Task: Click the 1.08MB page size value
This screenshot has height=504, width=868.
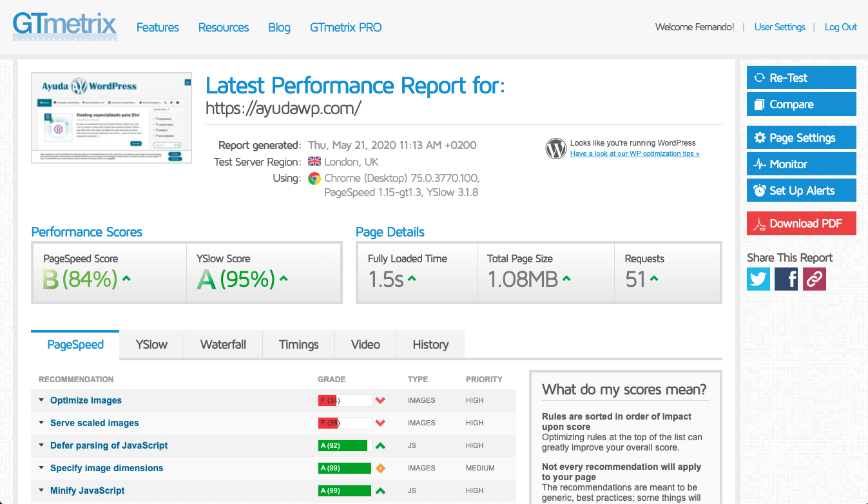Action: 522,279
